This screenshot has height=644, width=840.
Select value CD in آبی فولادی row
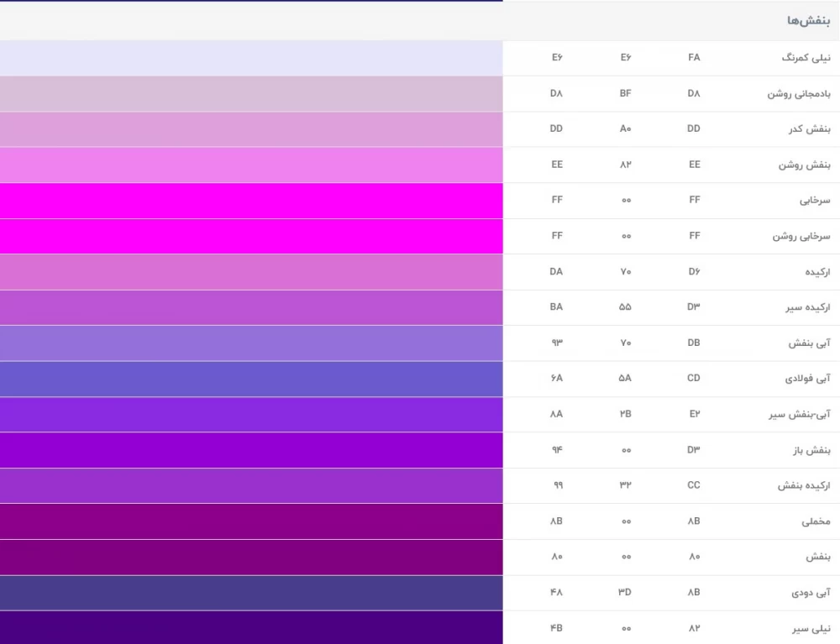tap(694, 378)
